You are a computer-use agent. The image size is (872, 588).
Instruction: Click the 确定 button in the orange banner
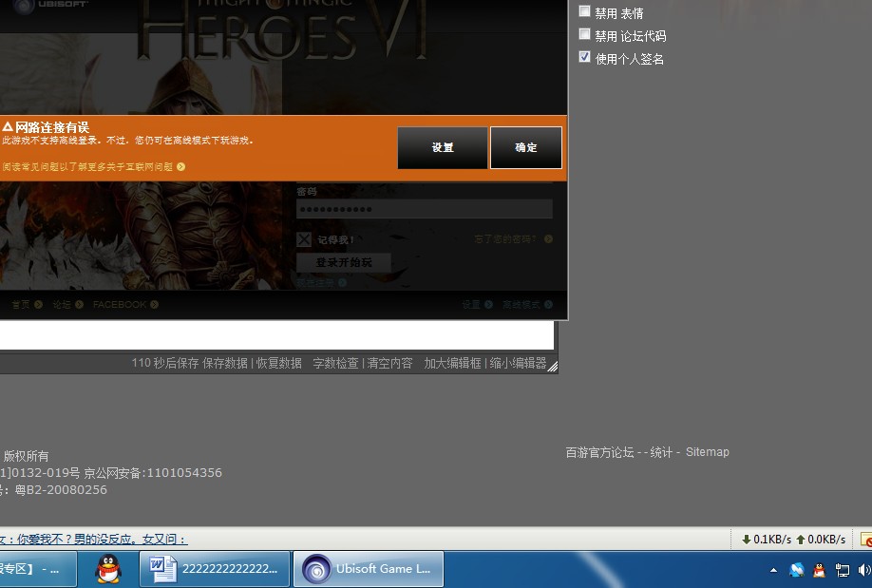click(525, 148)
